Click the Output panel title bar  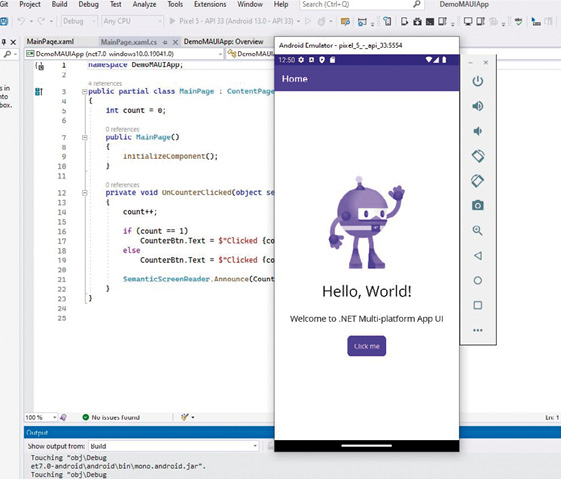click(x=149, y=432)
